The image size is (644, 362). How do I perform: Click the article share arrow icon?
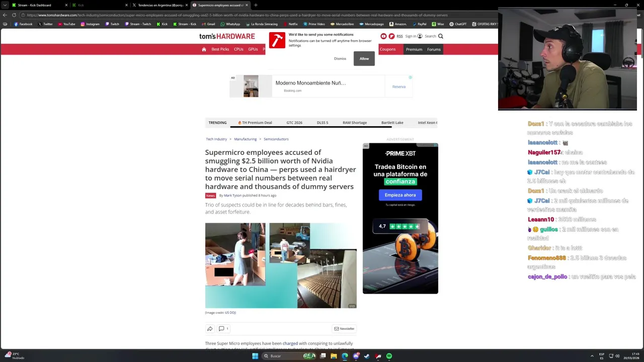point(210,329)
